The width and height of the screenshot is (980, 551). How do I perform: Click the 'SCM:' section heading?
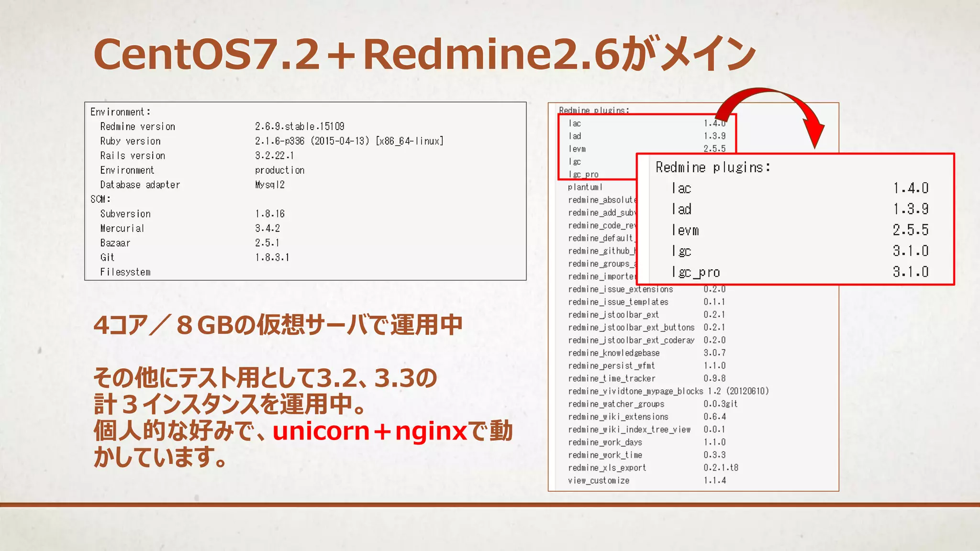[100, 199]
